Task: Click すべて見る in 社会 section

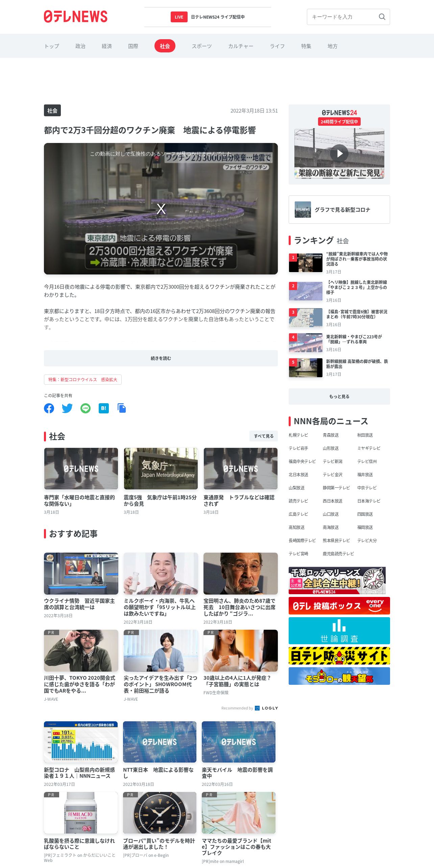Action: [x=264, y=436]
